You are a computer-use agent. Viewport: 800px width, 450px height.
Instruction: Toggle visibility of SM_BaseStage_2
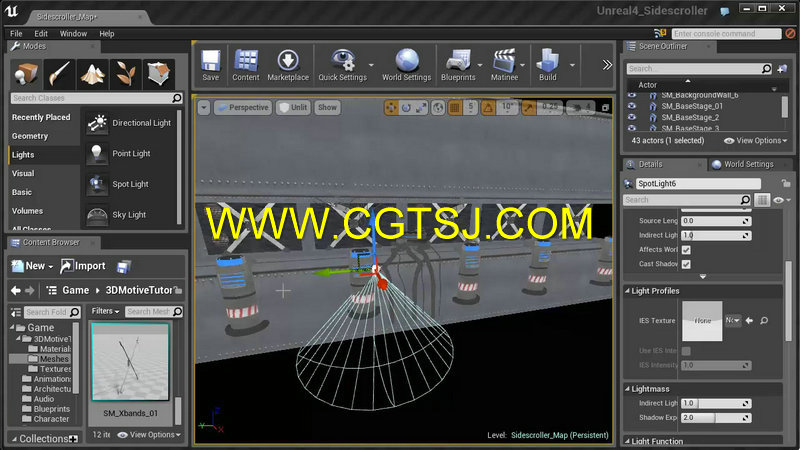click(x=632, y=117)
